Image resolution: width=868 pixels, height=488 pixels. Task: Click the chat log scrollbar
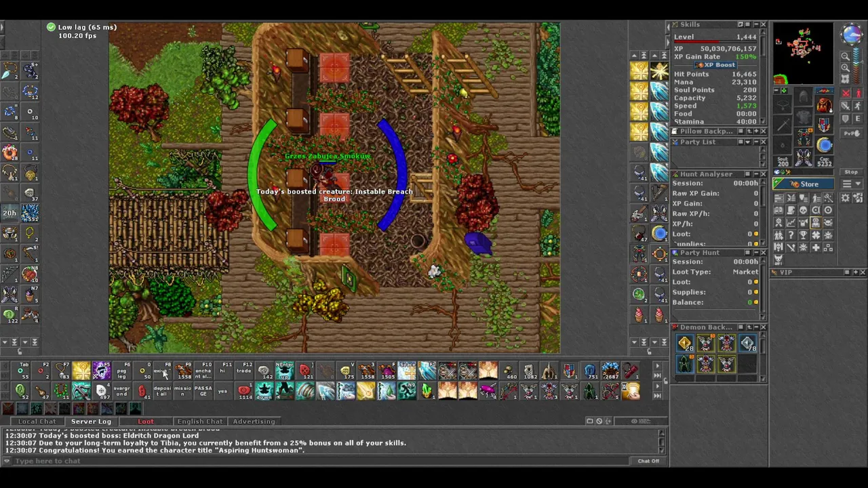[662, 441]
